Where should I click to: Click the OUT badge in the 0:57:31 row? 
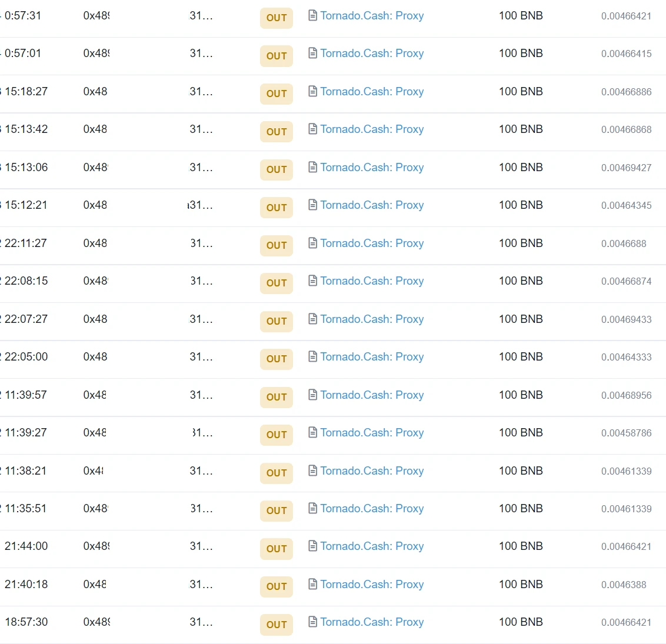pyautogui.click(x=277, y=18)
